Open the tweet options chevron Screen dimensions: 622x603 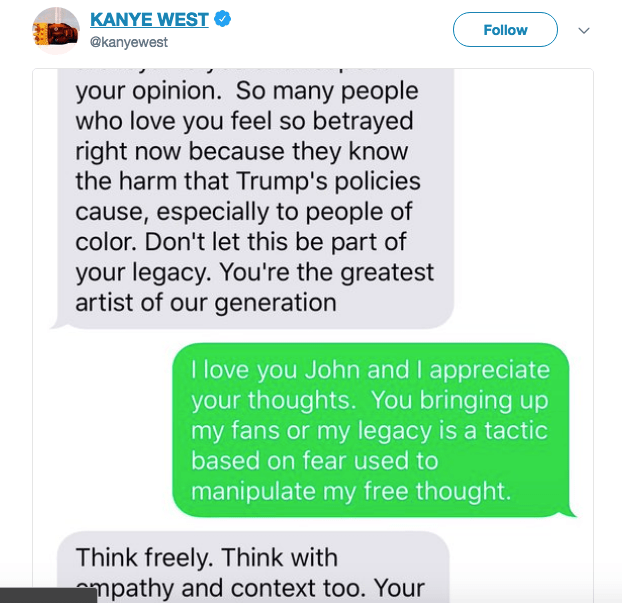coord(584,30)
